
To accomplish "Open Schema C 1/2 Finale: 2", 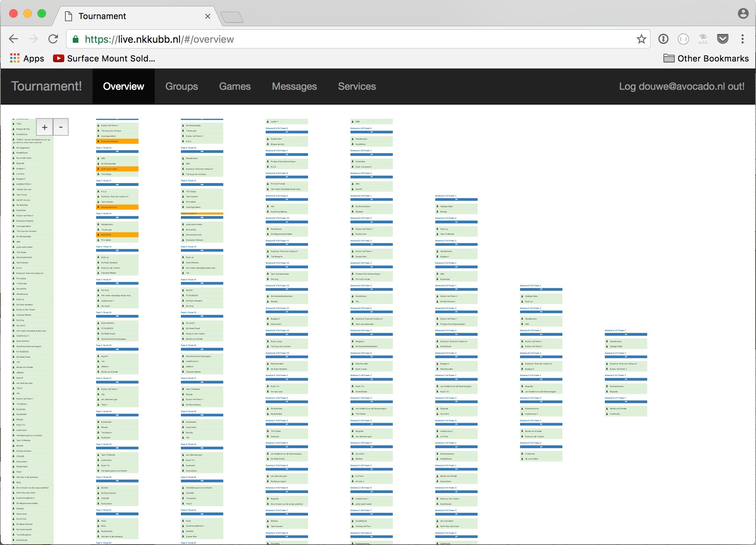I will pos(530,398).
